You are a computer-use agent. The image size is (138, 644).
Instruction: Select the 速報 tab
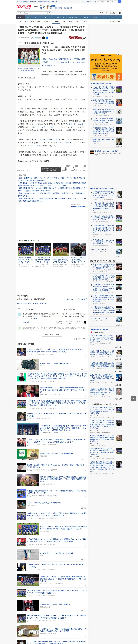pos(28,17)
